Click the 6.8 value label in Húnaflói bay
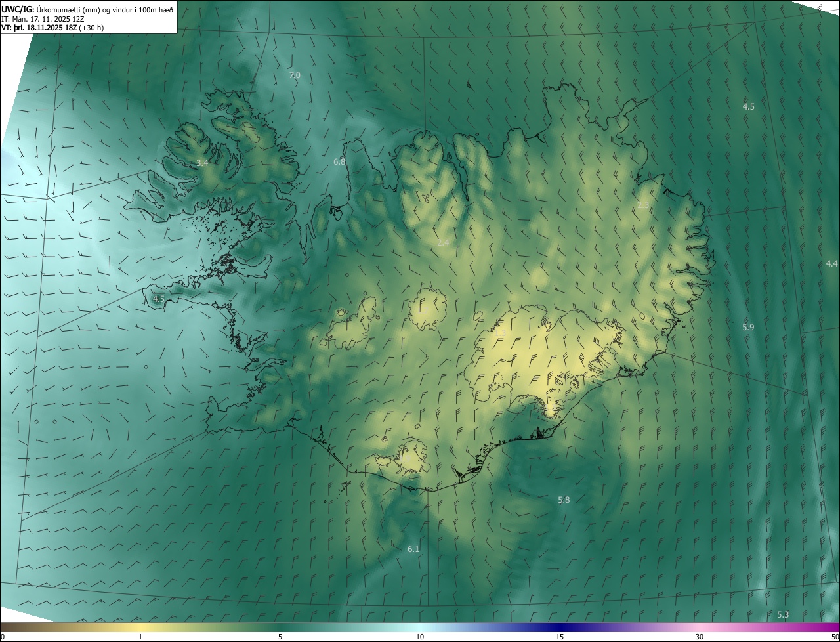Viewport: 840px width, 642px height. [x=339, y=161]
